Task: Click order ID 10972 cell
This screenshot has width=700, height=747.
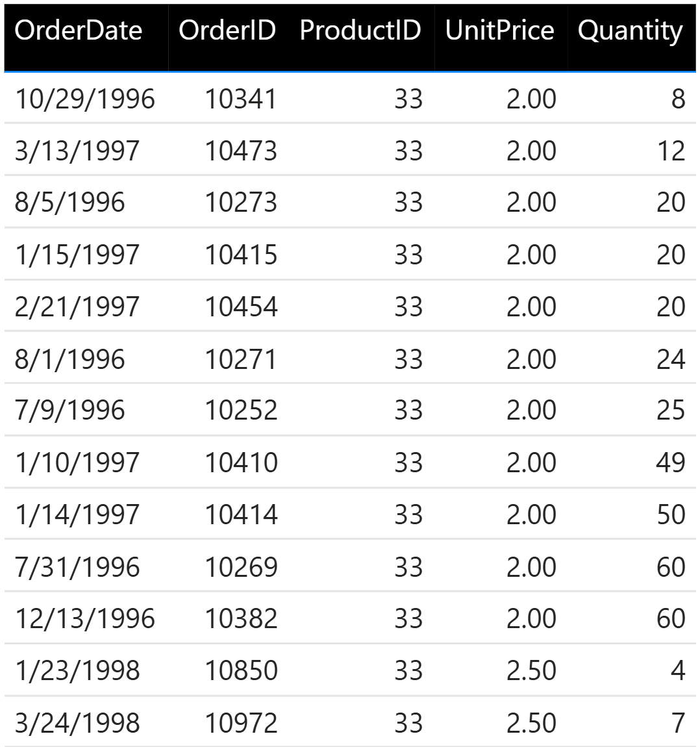Action: click(x=240, y=723)
